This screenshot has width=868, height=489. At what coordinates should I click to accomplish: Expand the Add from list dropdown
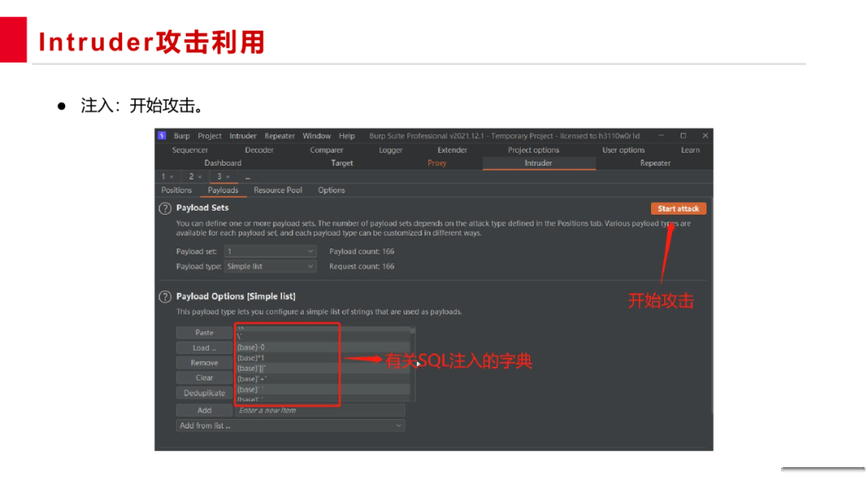291,426
